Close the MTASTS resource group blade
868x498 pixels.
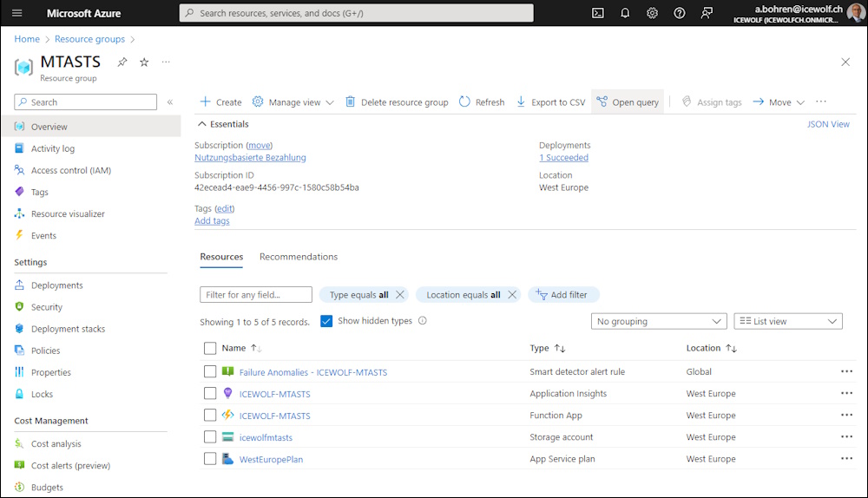pyautogui.click(x=845, y=62)
